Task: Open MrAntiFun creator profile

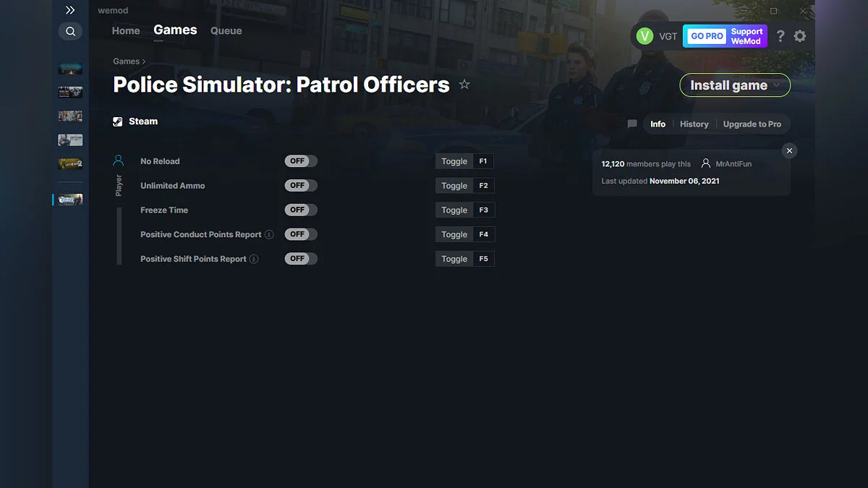Action: [735, 164]
